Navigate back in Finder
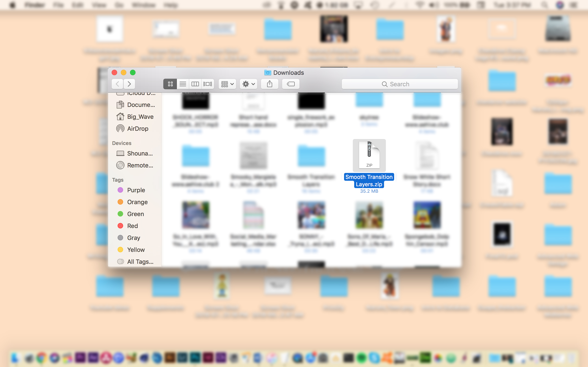Viewport: 588px width, 367px height. point(117,84)
